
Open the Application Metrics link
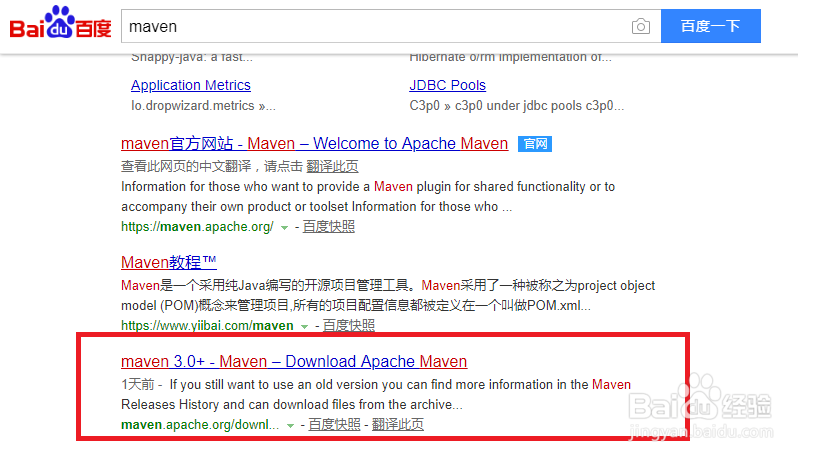click(x=191, y=85)
